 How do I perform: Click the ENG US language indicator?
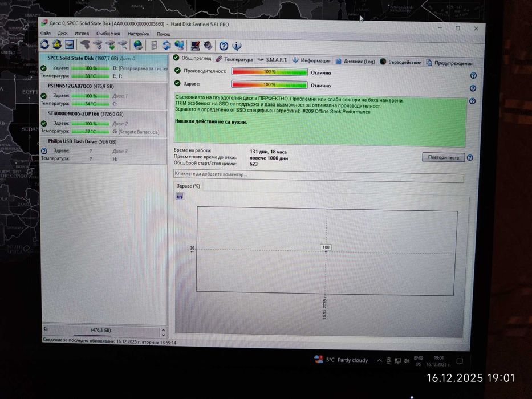tap(419, 361)
